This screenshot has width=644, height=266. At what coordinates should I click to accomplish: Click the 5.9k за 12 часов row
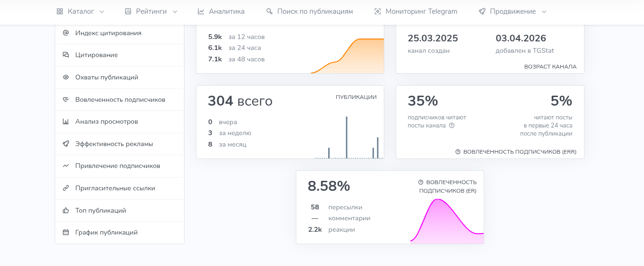(236, 37)
